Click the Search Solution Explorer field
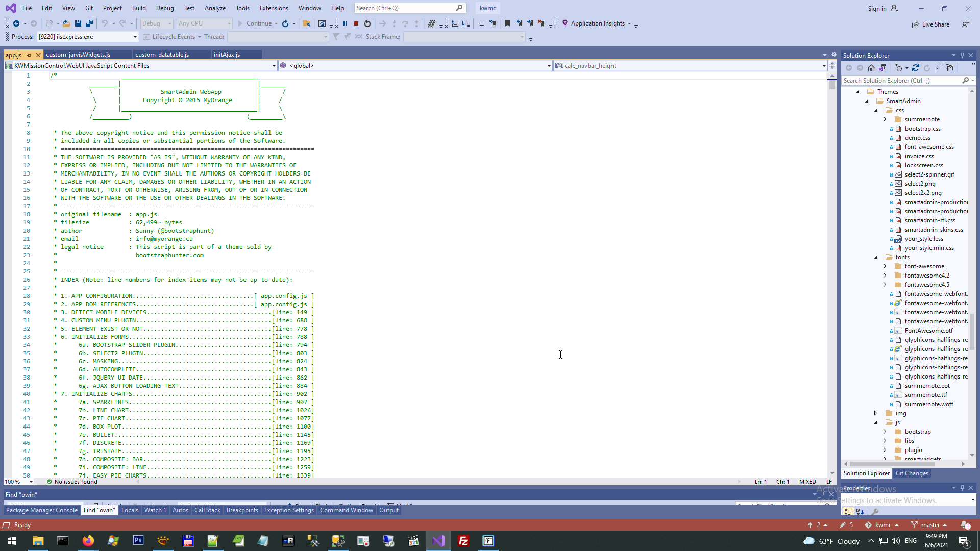Image resolution: width=980 pixels, height=551 pixels. (x=901, y=81)
